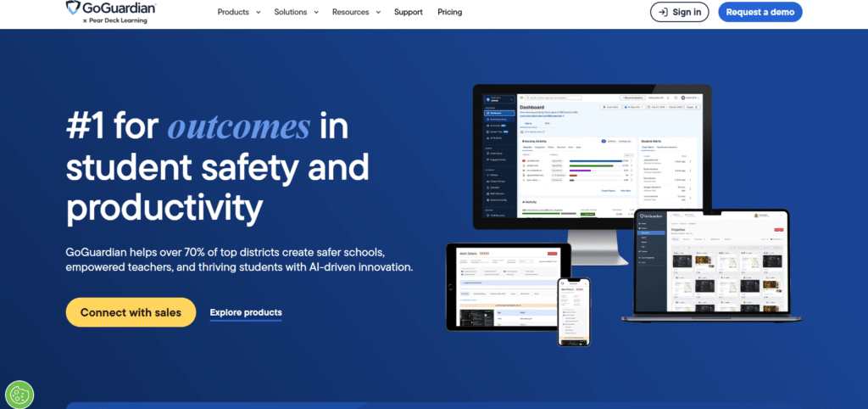Screen dimensions: 868x409
Task: Click Connect with sales button
Action: point(131,312)
